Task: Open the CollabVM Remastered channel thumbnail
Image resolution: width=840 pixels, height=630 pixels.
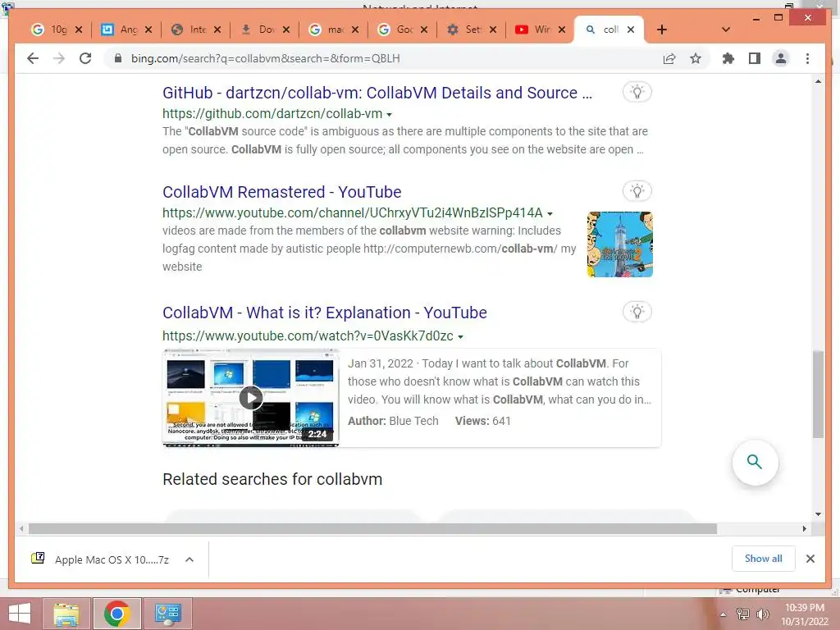Action: (x=620, y=244)
